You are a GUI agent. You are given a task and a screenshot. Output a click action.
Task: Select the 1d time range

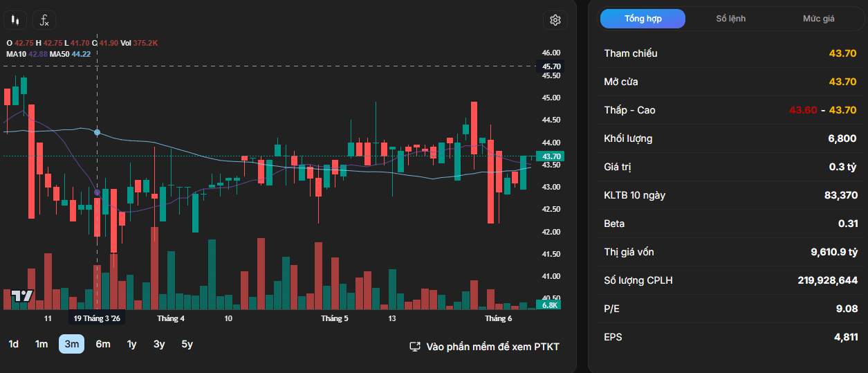pyautogui.click(x=14, y=344)
